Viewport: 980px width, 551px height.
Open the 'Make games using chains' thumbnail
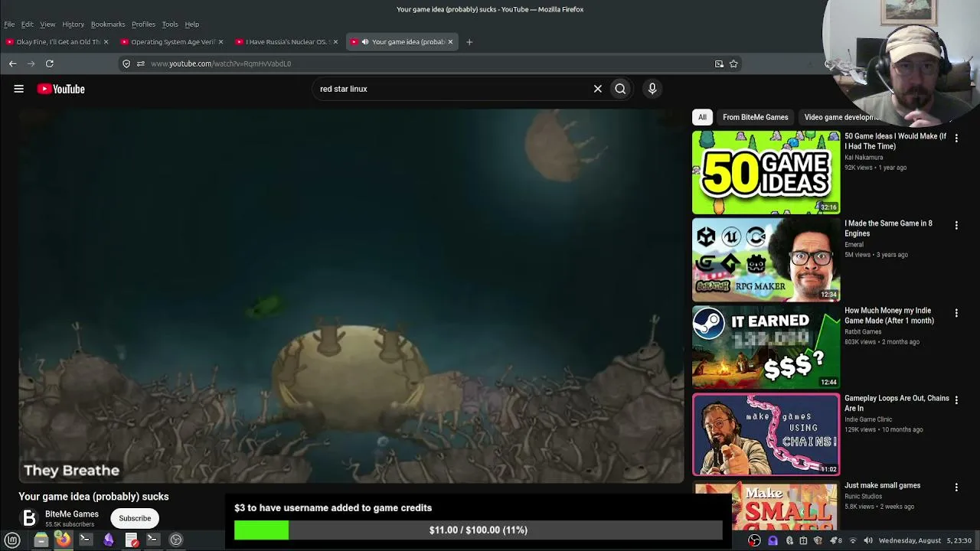pos(766,434)
